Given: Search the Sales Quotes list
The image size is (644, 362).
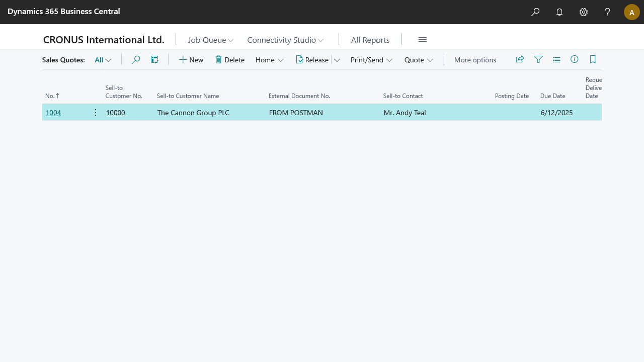Looking at the screenshot, I should coord(136,60).
